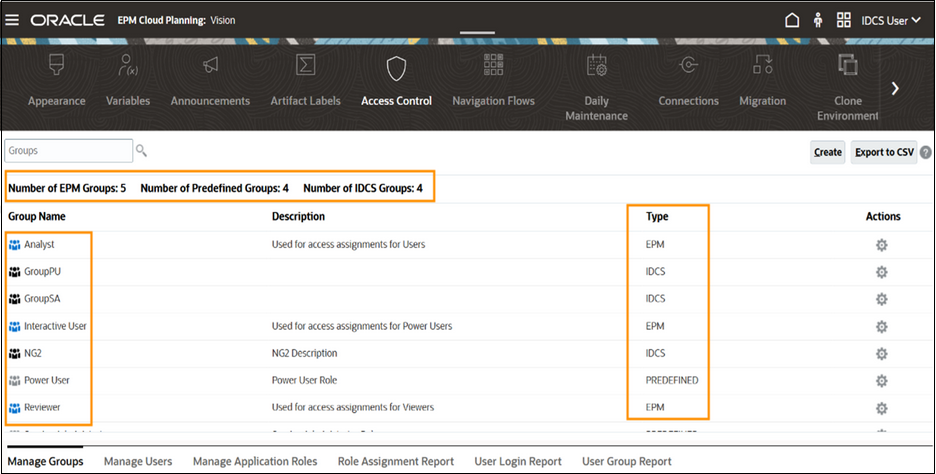The width and height of the screenshot is (936, 474).
Task: Open the User Group Report tab
Action: (627, 461)
